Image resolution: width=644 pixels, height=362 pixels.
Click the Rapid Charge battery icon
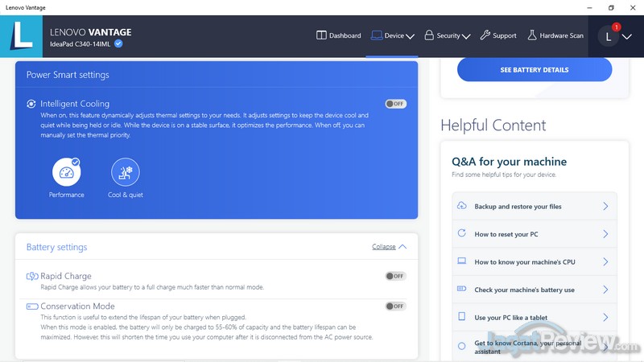32,276
